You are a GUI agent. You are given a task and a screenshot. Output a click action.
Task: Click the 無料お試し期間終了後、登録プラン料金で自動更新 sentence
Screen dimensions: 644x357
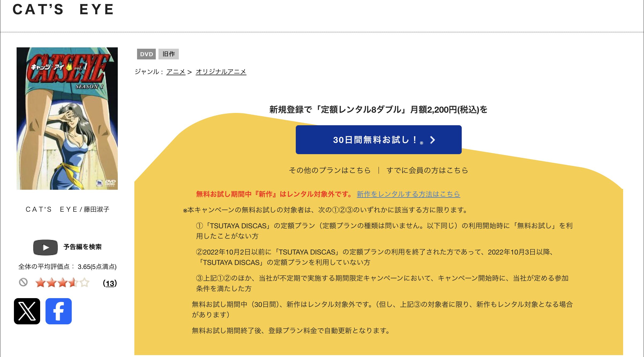tap(291, 331)
